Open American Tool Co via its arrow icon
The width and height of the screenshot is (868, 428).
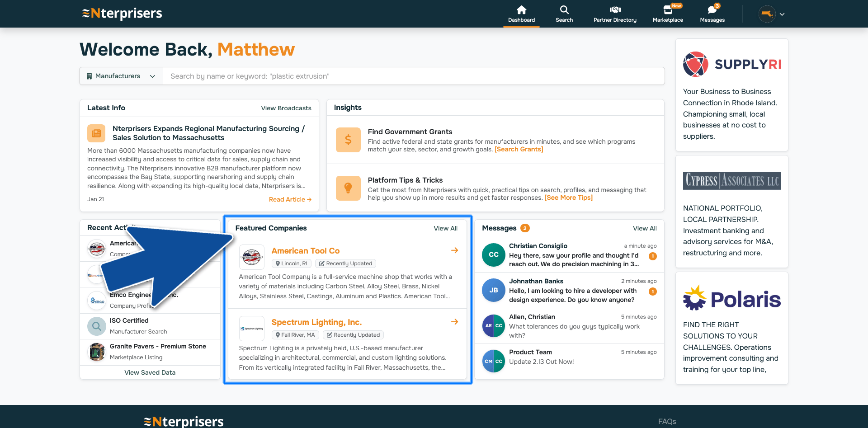click(454, 250)
